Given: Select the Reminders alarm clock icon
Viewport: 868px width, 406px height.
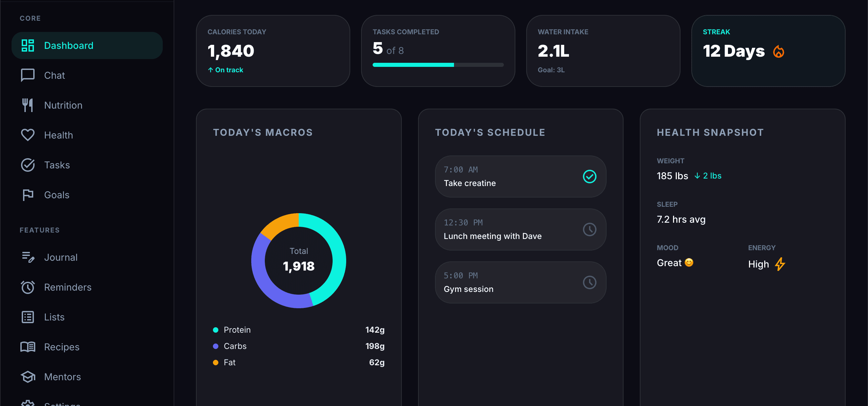Looking at the screenshot, I should tap(28, 287).
